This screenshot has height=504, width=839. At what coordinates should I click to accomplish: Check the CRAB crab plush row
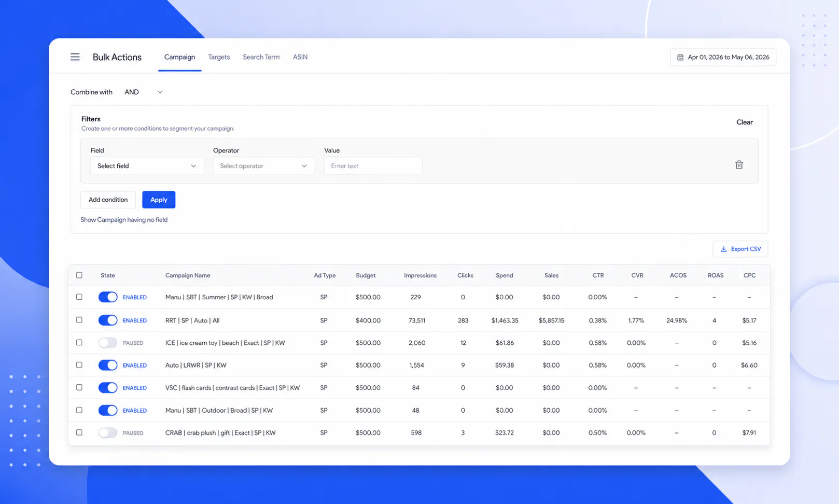coord(79,432)
